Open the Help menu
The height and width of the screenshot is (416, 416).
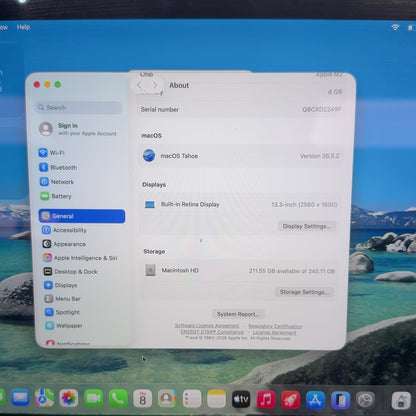(23, 27)
